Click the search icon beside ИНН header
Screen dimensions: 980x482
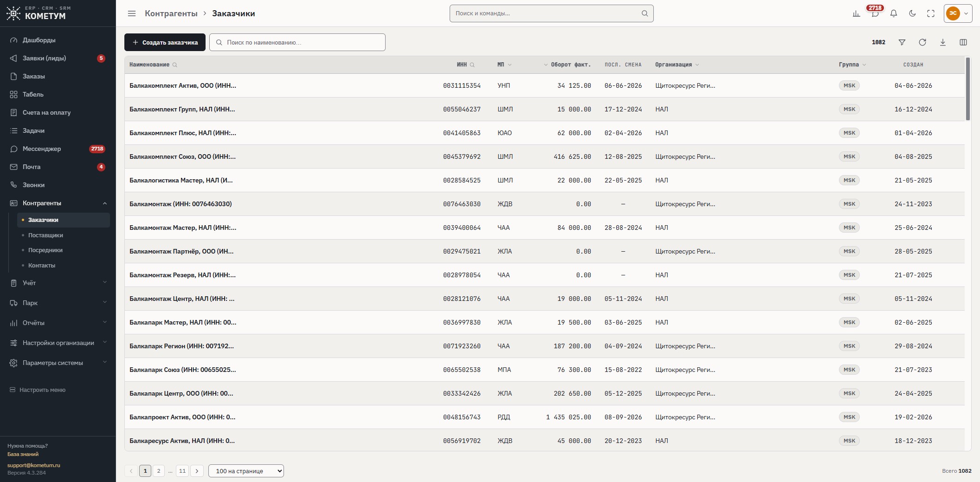pos(472,65)
